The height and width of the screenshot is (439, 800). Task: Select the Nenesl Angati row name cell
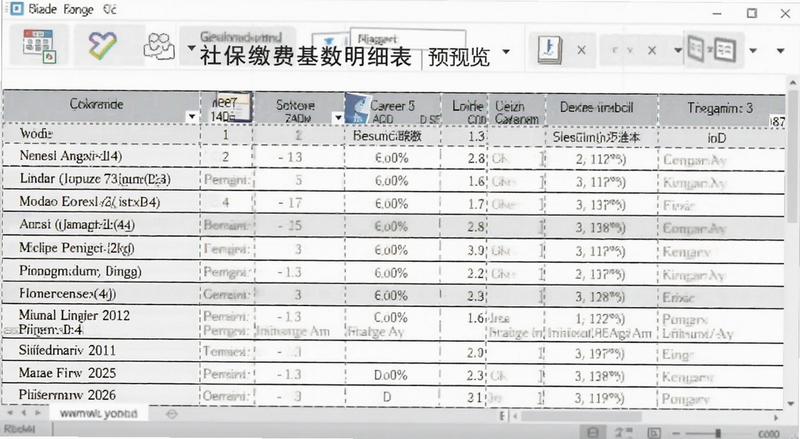101,156
